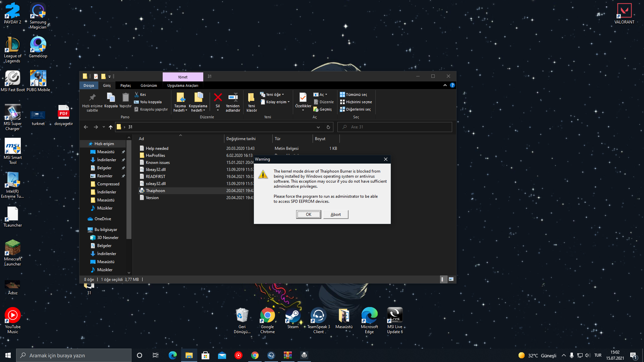Open Google Chrome desktop shortcut
The width and height of the screenshot is (644, 362).
click(267, 321)
